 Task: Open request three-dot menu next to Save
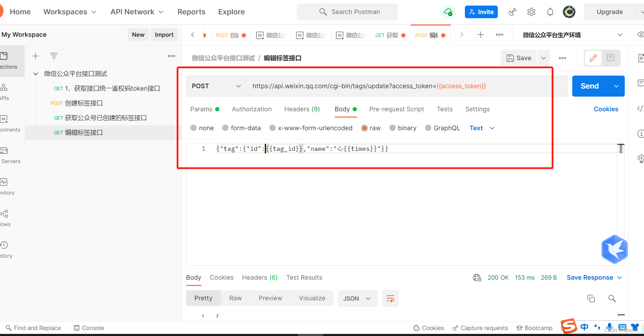pos(562,58)
